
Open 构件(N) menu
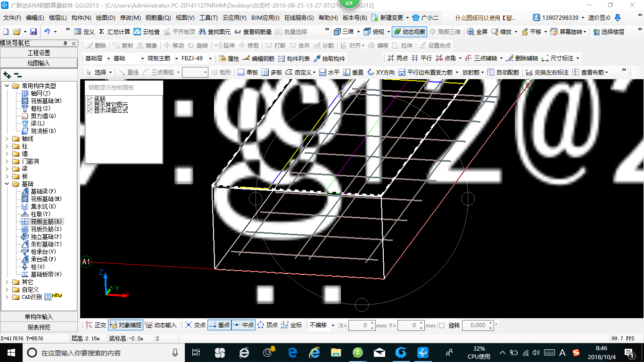(82, 18)
